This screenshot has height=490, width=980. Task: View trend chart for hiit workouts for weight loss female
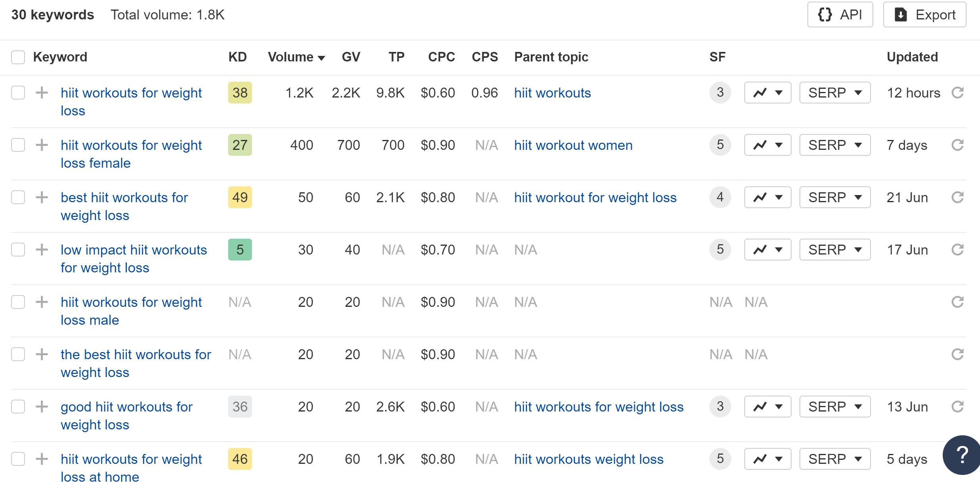pos(767,145)
